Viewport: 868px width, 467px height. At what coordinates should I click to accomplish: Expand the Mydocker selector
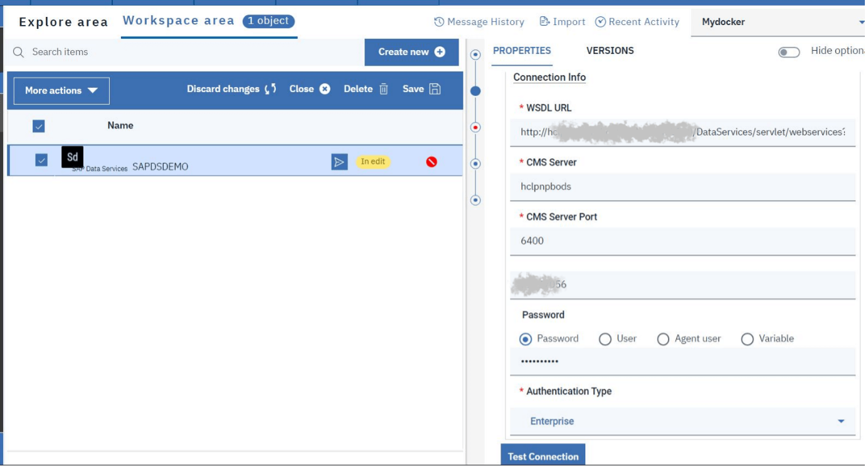click(860, 21)
